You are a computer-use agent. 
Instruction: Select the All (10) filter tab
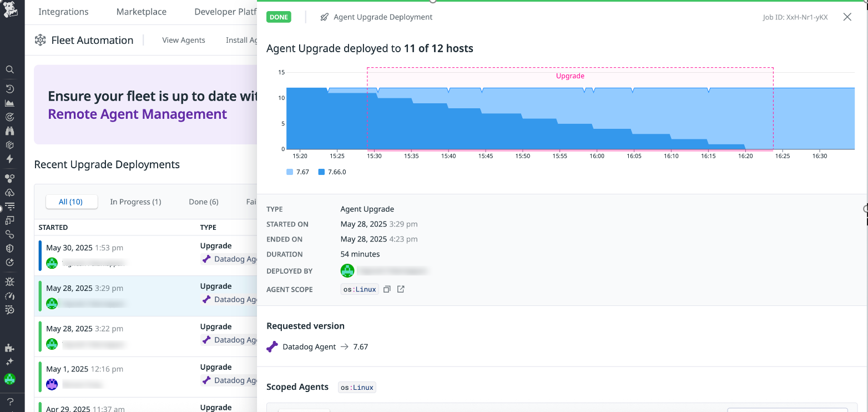tap(72, 202)
